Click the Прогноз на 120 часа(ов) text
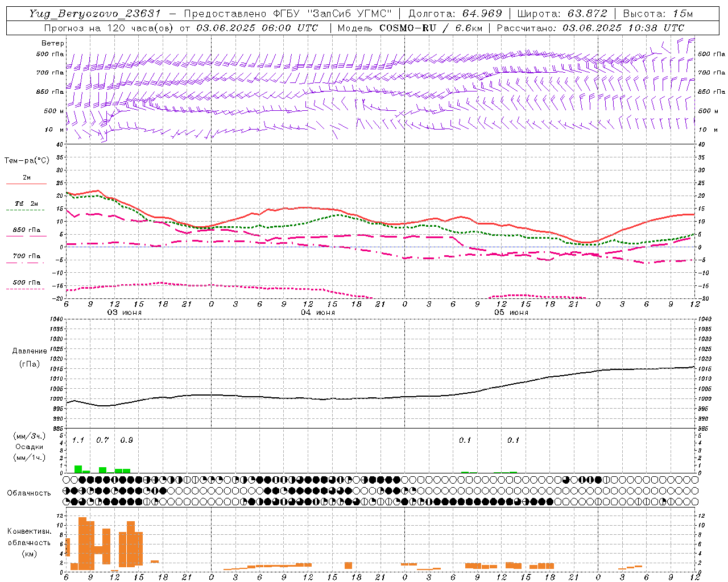Image resolution: width=728 pixels, height=582 pixels. (x=110, y=28)
